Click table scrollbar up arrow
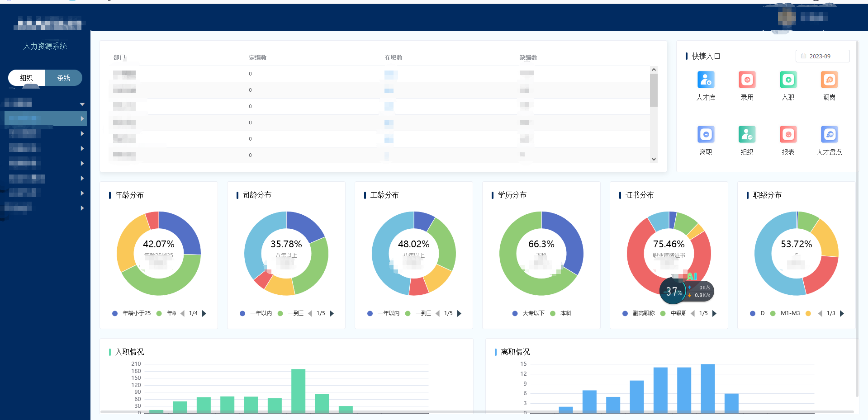The image size is (868, 420). [x=654, y=70]
